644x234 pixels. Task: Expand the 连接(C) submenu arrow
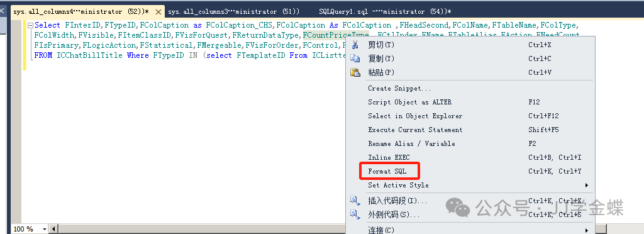[587, 230]
